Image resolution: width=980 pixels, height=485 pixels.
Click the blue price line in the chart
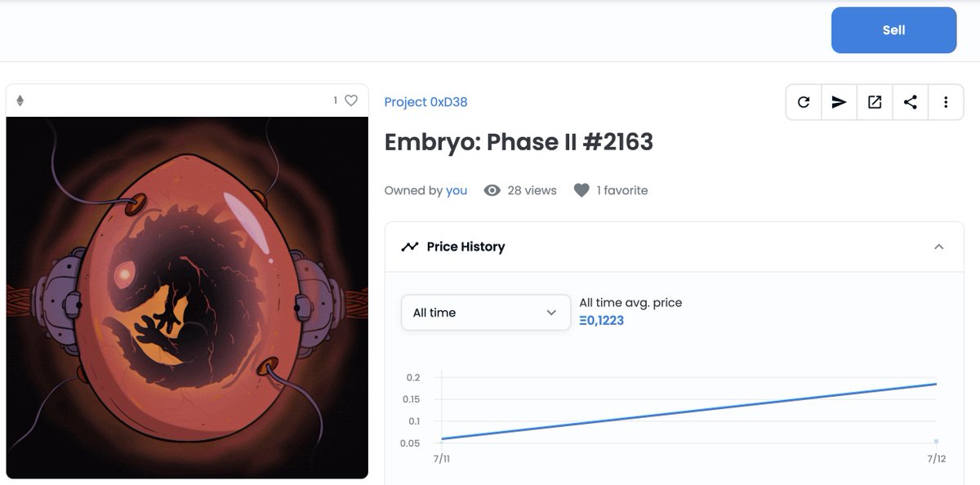(688, 412)
